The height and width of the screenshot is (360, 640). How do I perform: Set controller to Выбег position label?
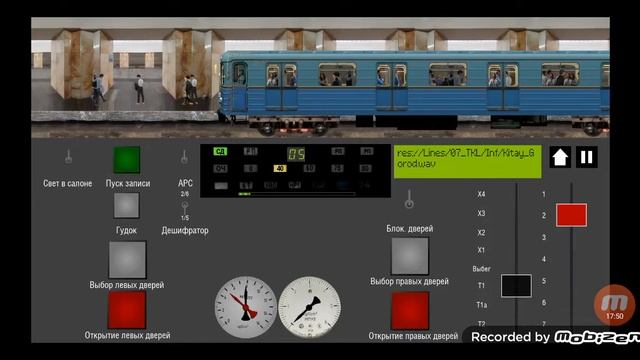coord(482,269)
